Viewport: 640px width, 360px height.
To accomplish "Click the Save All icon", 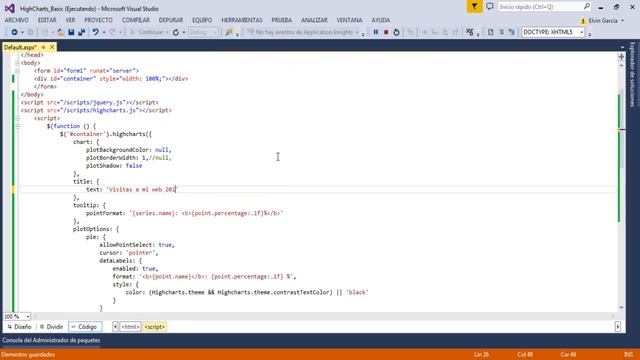I will pos(82,32).
